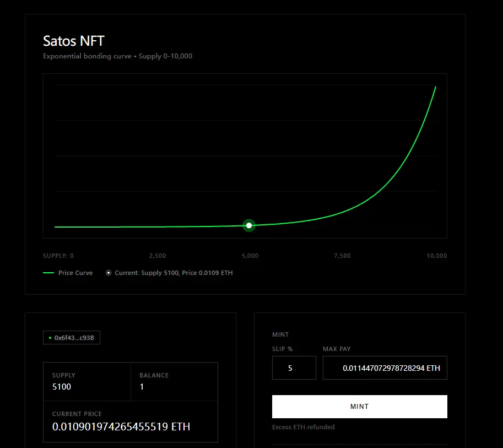Click the Excess ETH refunded note
This screenshot has height=448, width=503.
(x=303, y=427)
